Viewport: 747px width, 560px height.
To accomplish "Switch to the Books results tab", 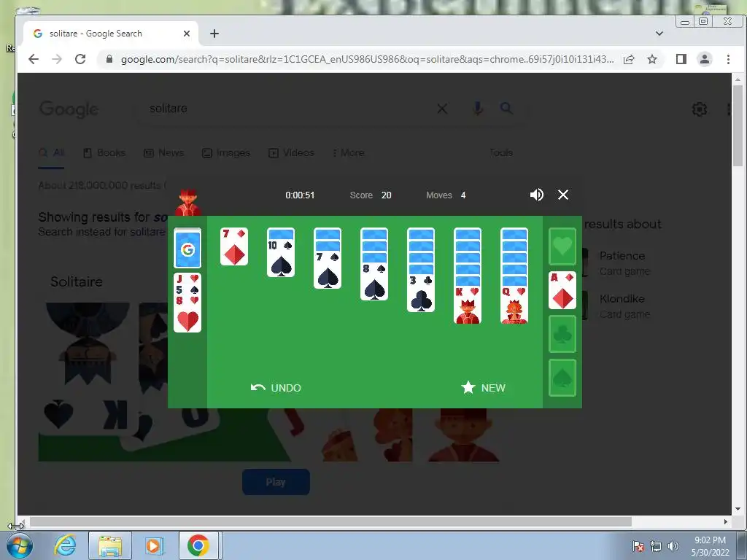I will [x=104, y=153].
